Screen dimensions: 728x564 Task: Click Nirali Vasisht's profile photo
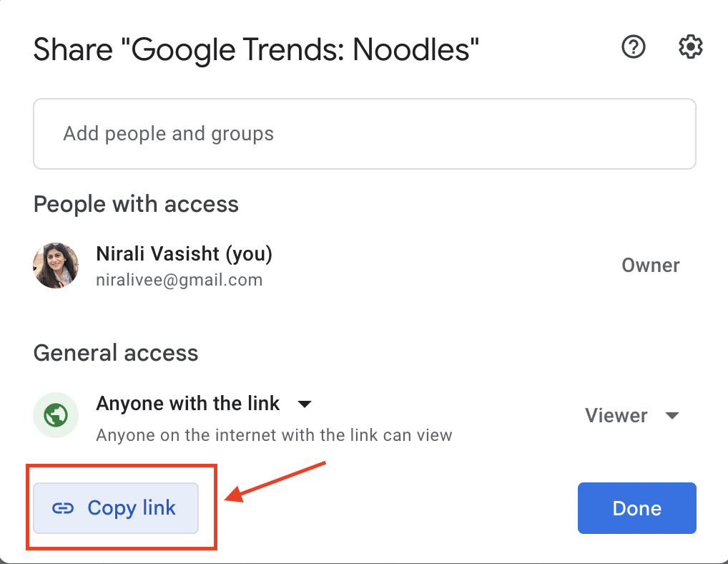56,266
